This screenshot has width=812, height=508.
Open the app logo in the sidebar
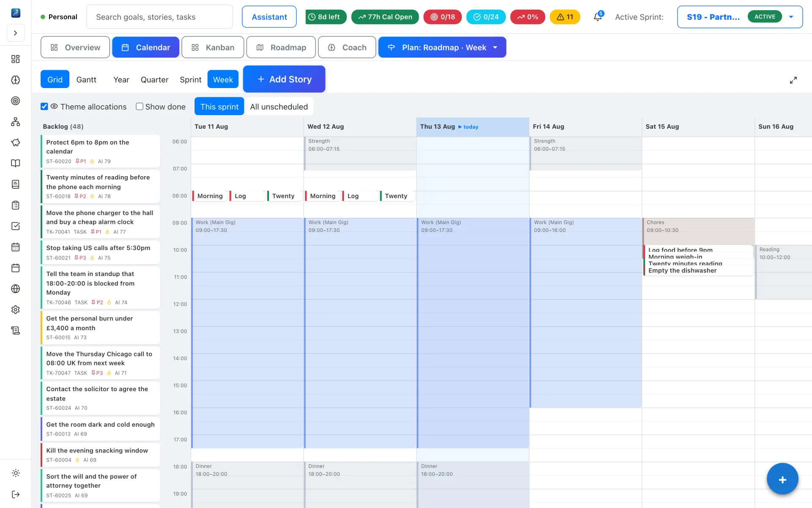coord(16,13)
